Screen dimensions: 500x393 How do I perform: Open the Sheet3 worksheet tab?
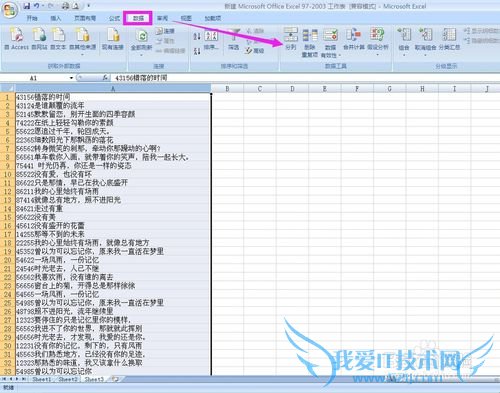click(x=94, y=379)
